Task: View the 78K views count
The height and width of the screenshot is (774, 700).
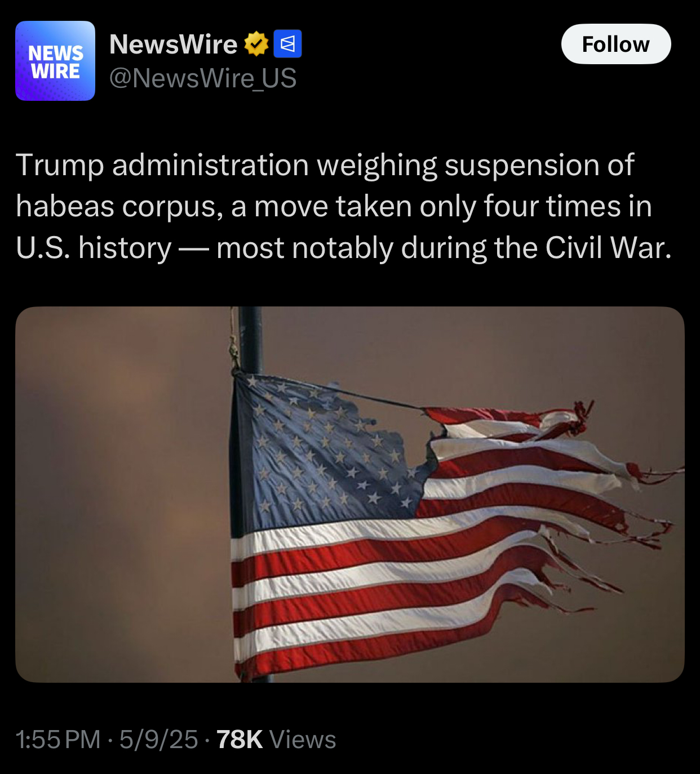Action: (240, 739)
